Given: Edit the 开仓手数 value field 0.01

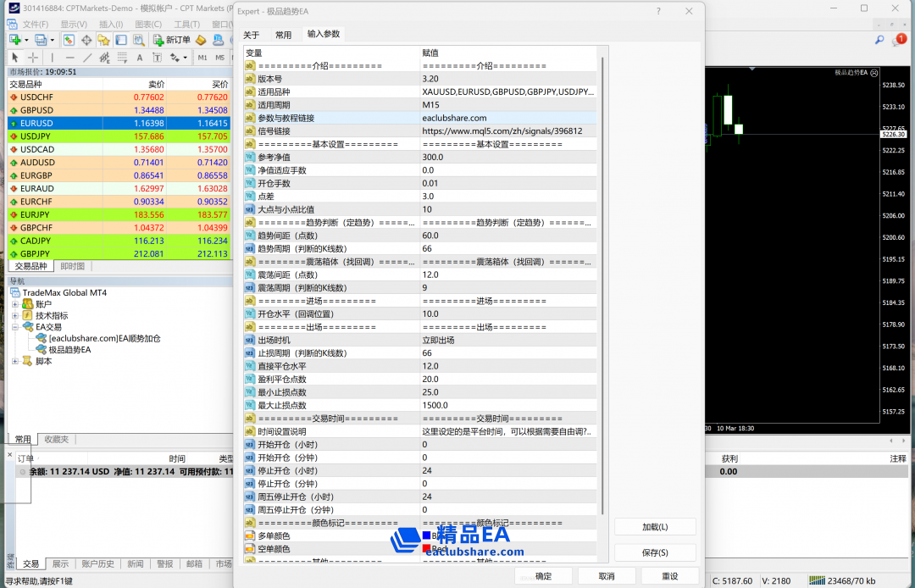Looking at the screenshot, I should pos(508,183).
